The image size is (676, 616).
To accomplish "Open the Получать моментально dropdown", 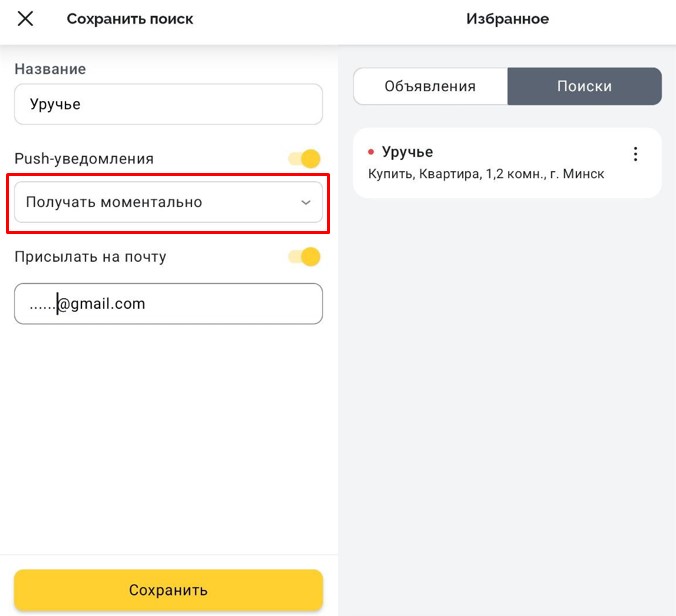I will coord(167,203).
